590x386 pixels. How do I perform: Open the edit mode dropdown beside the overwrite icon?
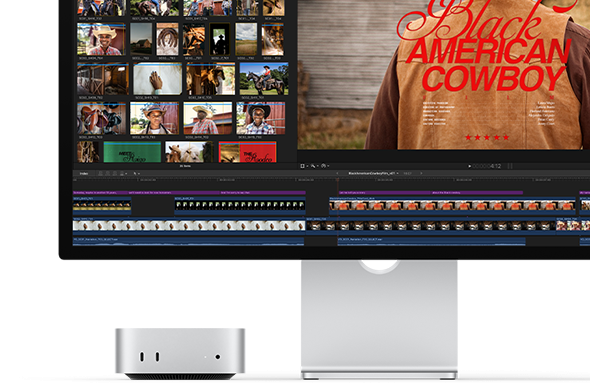126,173
